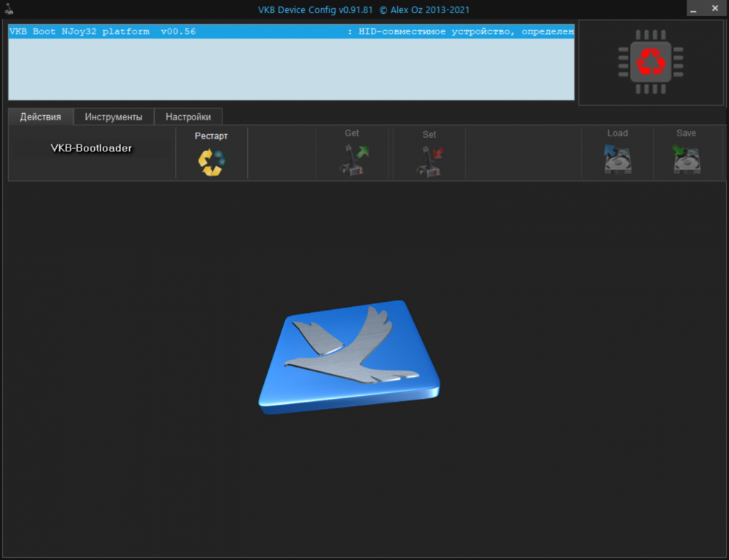
Task: Select the Действия tab
Action: [x=40, y=117]
